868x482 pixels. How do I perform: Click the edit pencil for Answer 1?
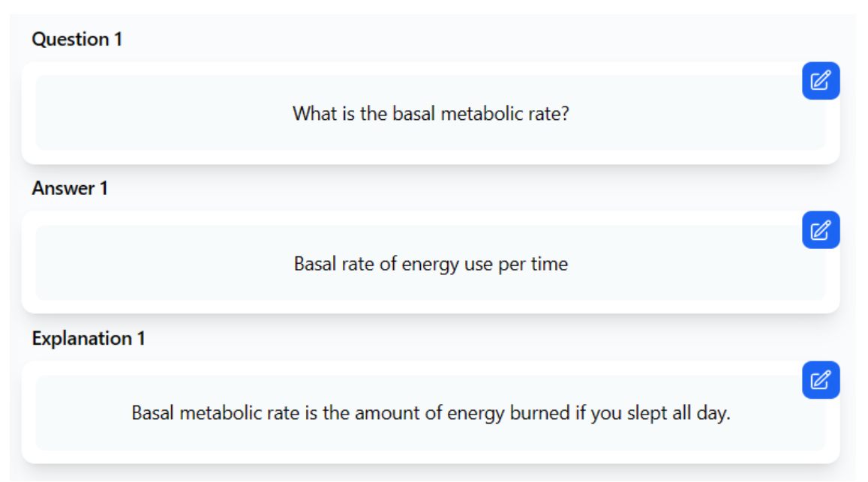(821, 229)
